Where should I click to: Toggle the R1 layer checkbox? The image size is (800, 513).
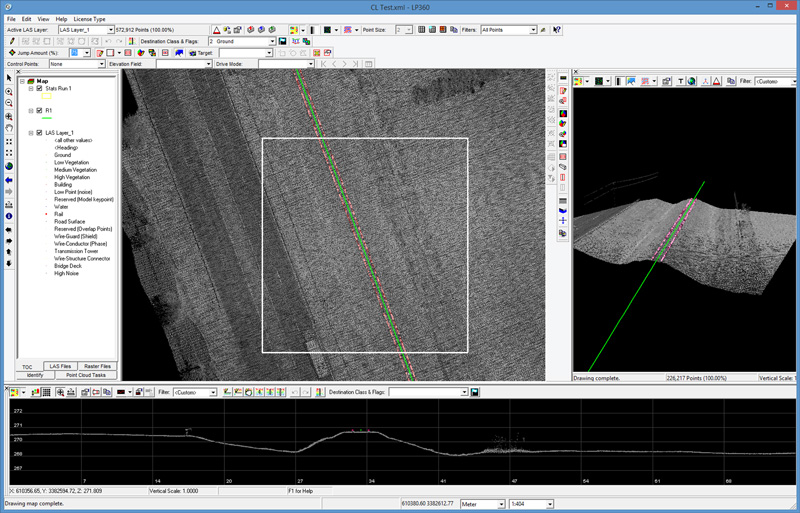[x=39, y=110]
